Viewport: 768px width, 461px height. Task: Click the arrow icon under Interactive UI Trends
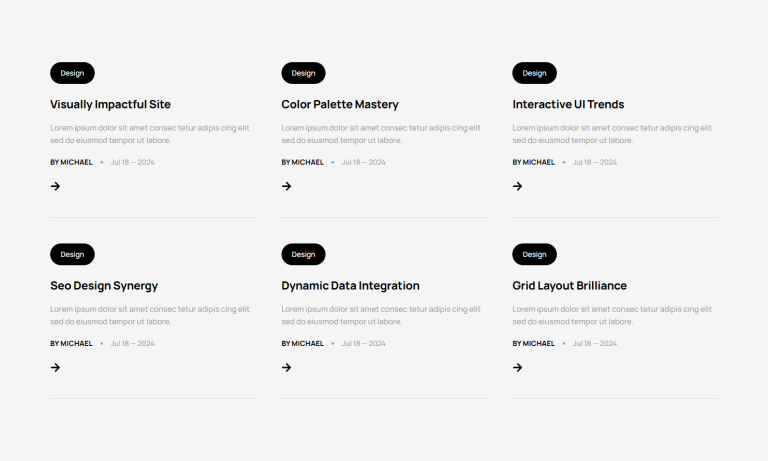[x=517, y=186]
